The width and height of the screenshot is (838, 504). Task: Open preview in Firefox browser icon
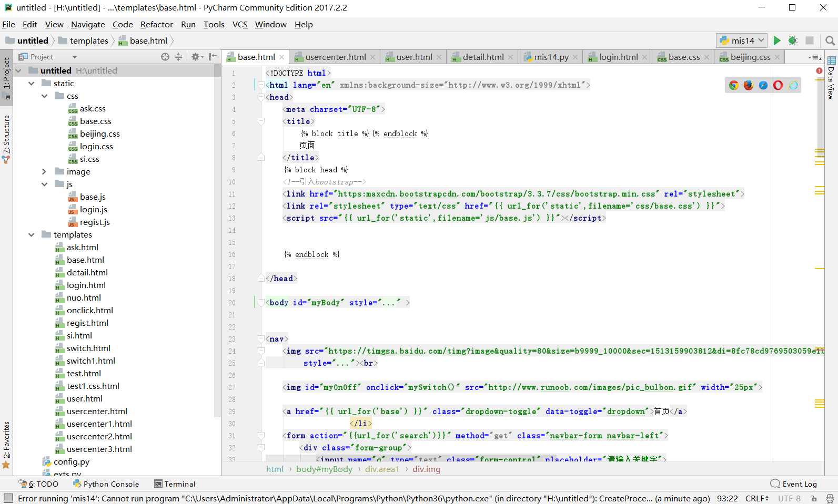pyautogui.click(x=748, y=85)
